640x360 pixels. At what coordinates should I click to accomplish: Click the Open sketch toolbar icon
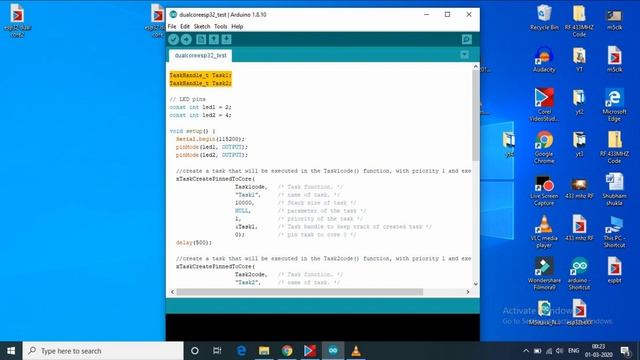(213, 39)
